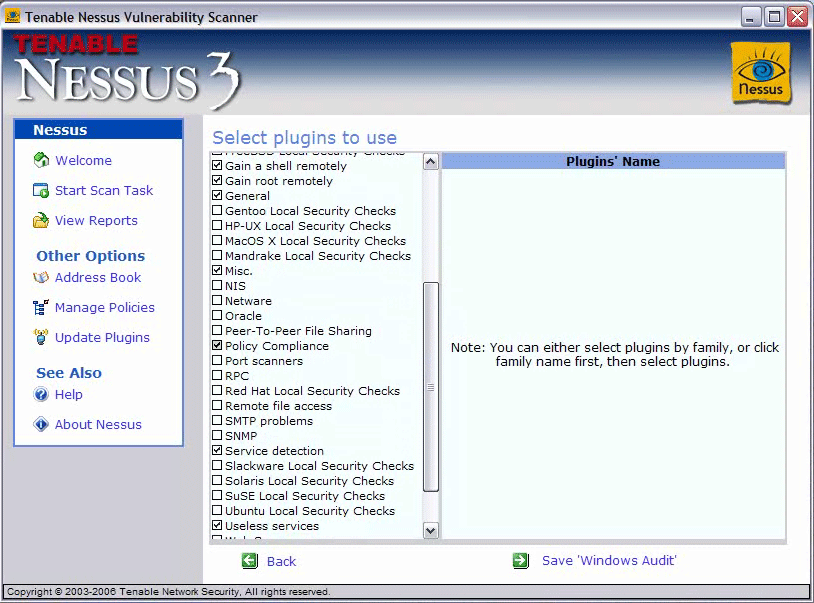Viewport: 814px width, 603px height.
Task: Uncheck Useless services checkbox
Action: pyautogui.click(x=217, y=526)
